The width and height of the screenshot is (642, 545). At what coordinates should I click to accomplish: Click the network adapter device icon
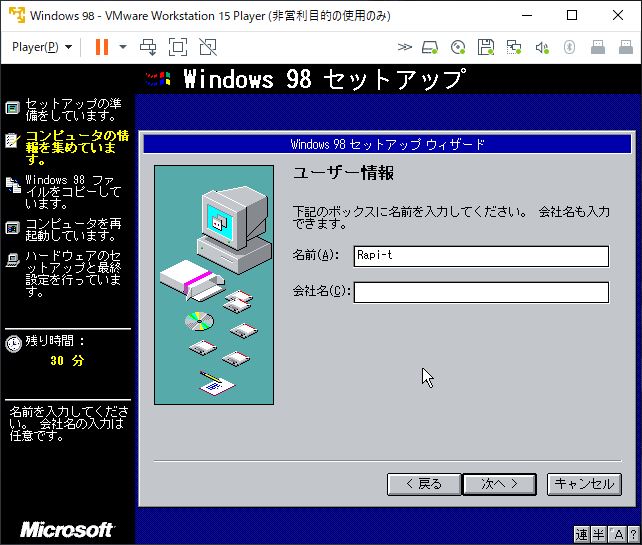[x=513, y=47]
